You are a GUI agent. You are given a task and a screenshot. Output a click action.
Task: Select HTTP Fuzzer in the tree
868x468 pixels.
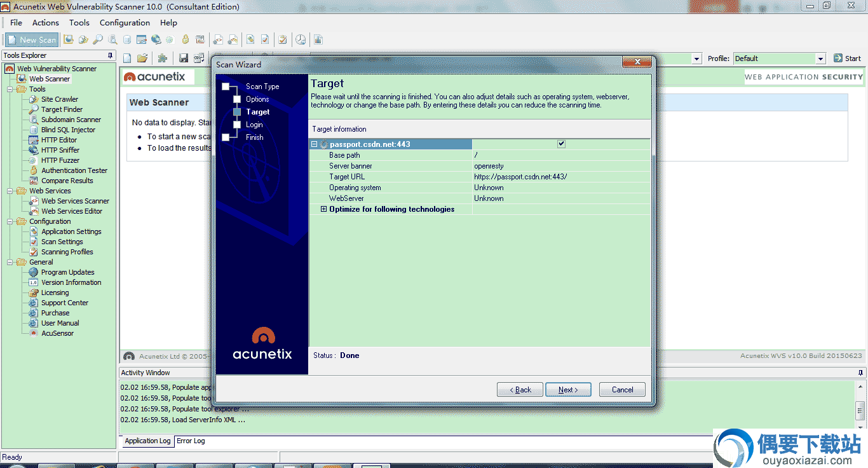point(60,160)
